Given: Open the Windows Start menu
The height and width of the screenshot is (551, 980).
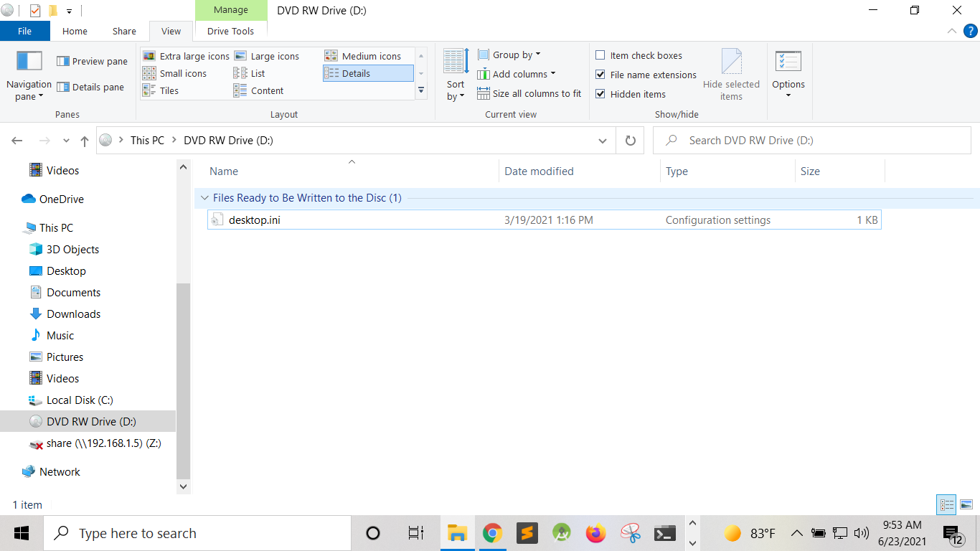Looking at the screenshot, I should (22, 533).
